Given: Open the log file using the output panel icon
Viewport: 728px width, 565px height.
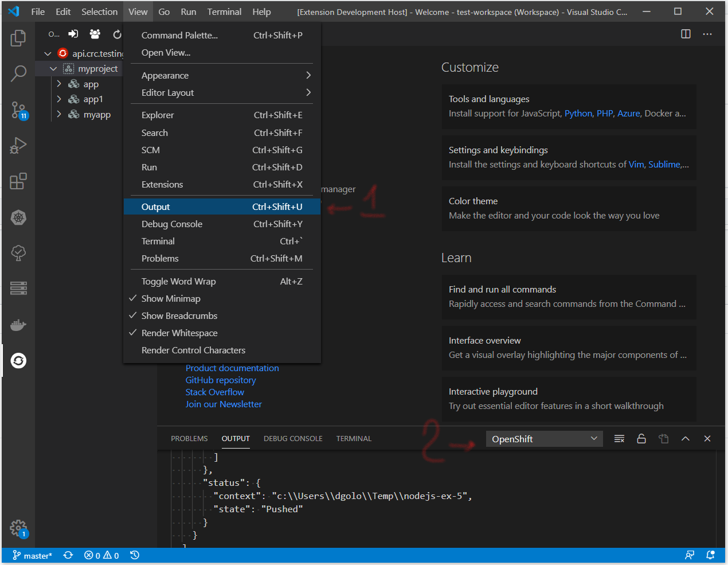Looking at the screenshot, I should click(x=663, y=438).
